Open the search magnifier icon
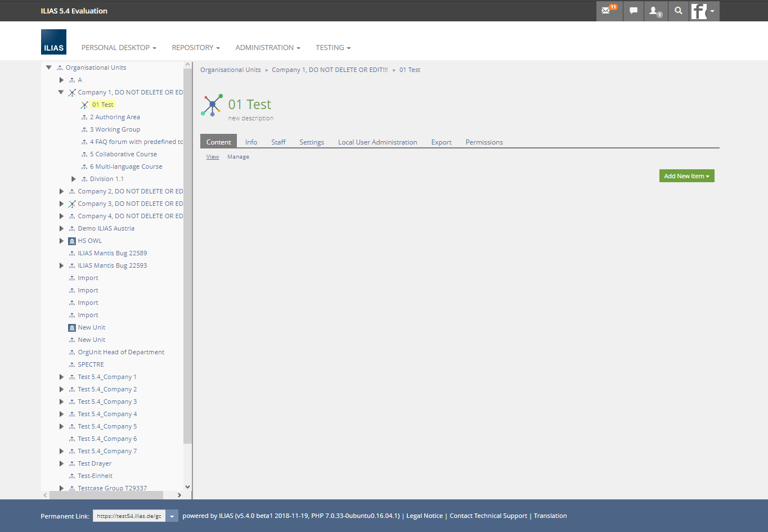Image resolution: width=768 pixels, height=532 pixels. click(679, 11)
